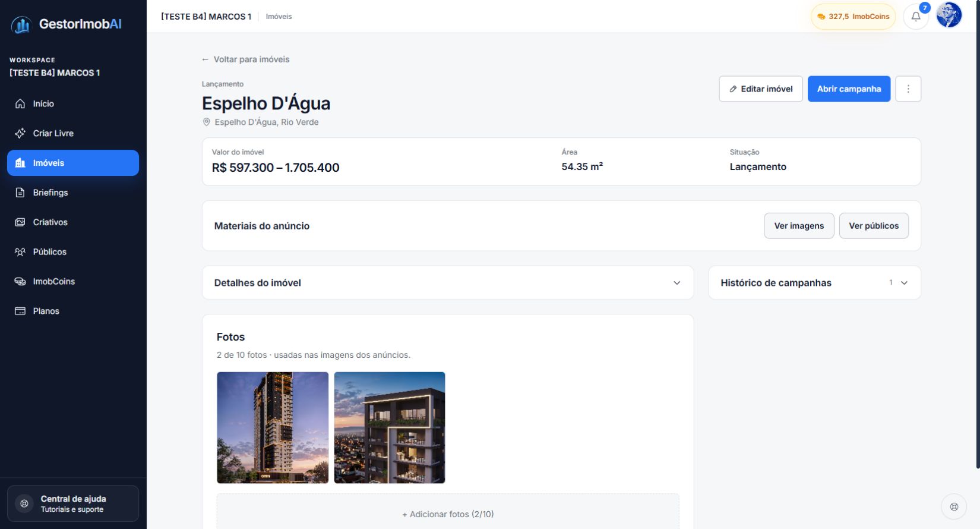Image resolution: width=980 pixels, height=529 pixels.
Task: Click the Materiais do anúncio heading
Action: click(262, 226)
